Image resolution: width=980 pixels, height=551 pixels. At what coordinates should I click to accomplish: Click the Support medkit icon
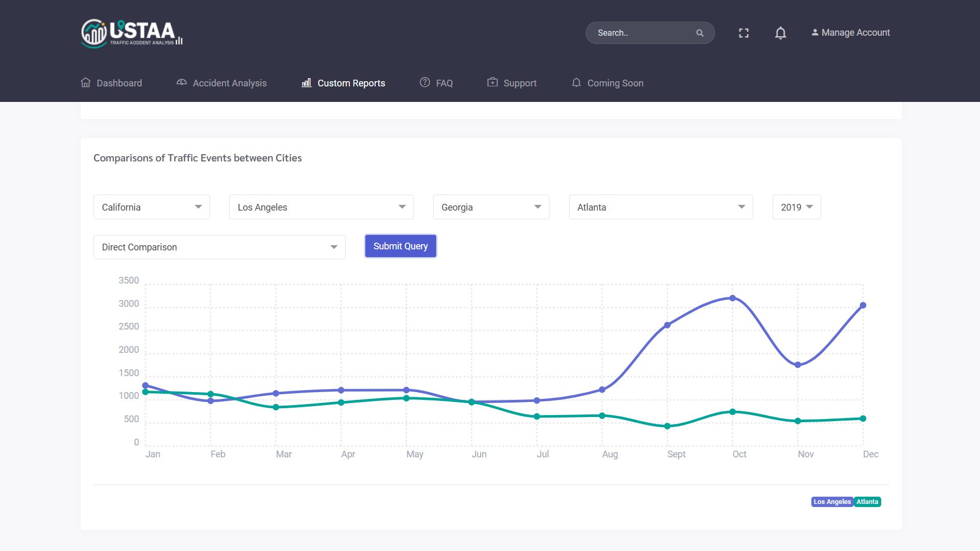[493, 83]
